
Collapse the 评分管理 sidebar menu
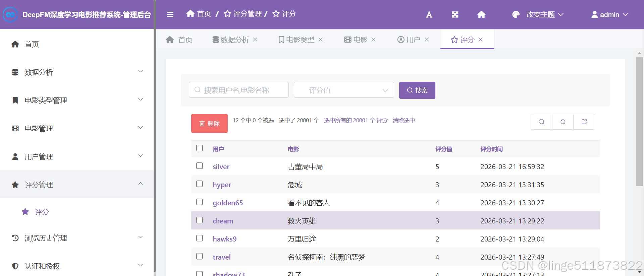pyautogui.click(x=141, y=184)
